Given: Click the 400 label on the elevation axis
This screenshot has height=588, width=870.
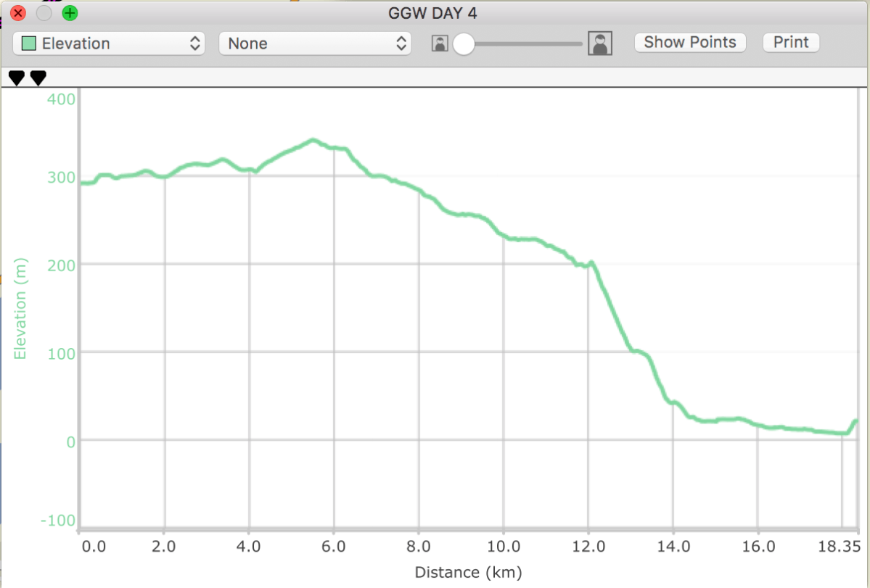Looking at the screenshot, I should (x=61, y=99).
